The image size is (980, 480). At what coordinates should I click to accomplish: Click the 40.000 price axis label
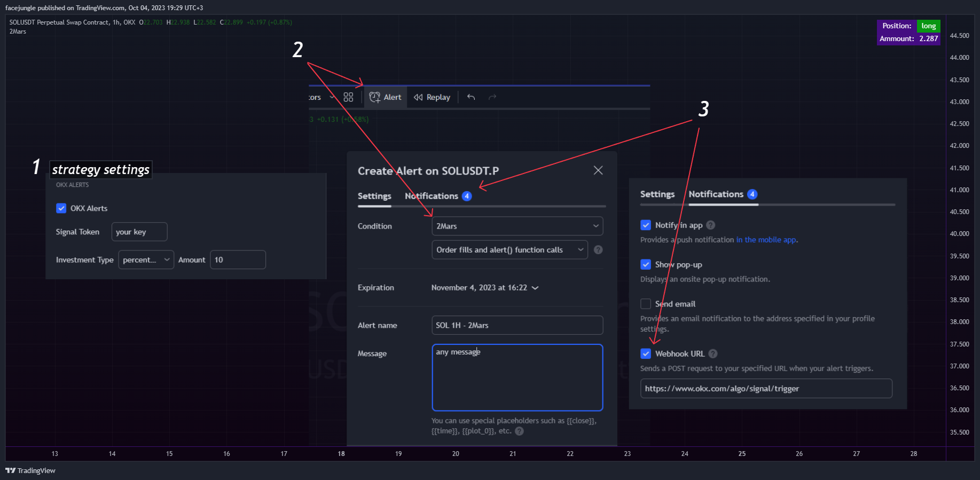960,234
